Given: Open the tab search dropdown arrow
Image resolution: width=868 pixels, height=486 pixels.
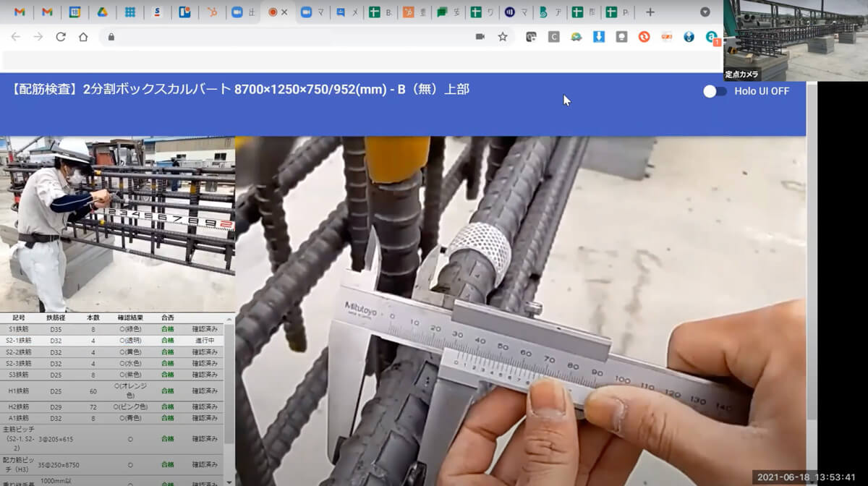Looking at the screenshot, I should click(x=705, y=12).
